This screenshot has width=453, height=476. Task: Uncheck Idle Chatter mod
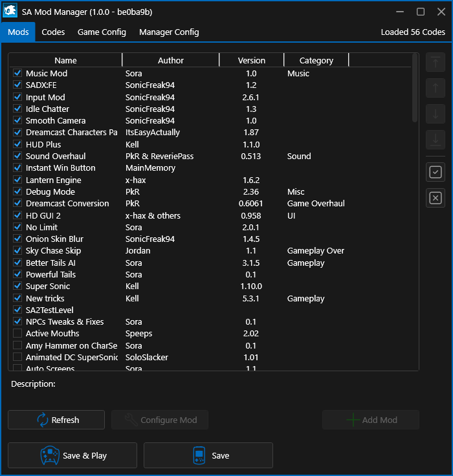point(17,109)
